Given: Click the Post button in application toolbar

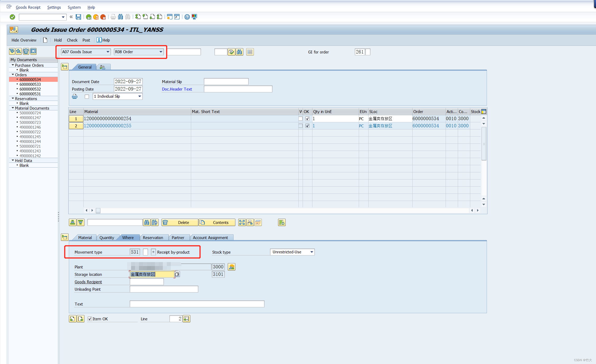Looking at the screenshot, I should tap(86, 40).
